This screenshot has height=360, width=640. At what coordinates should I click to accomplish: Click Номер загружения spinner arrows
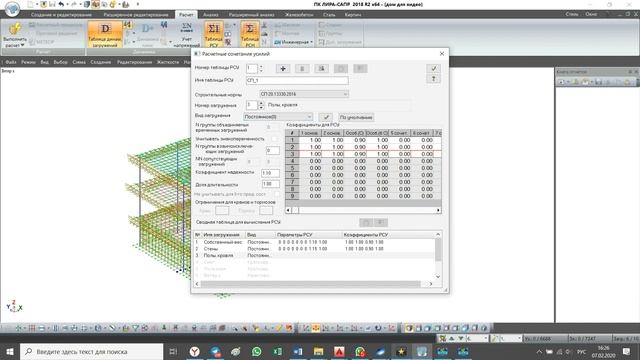click(x=261, y=105)
